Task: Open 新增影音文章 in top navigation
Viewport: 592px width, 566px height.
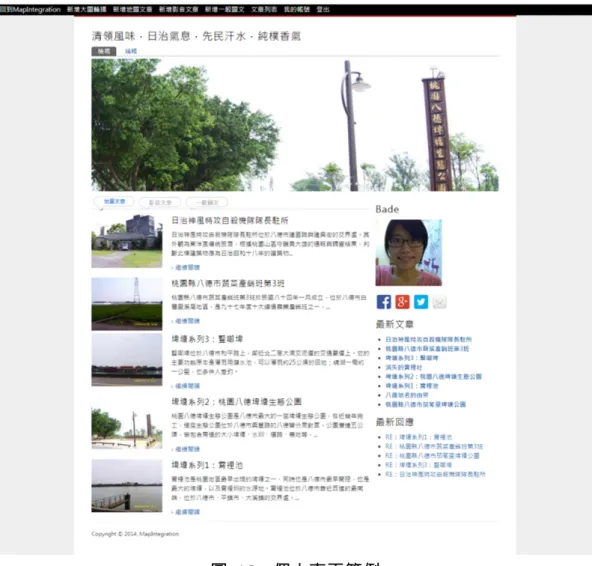Action: [179, 9]
